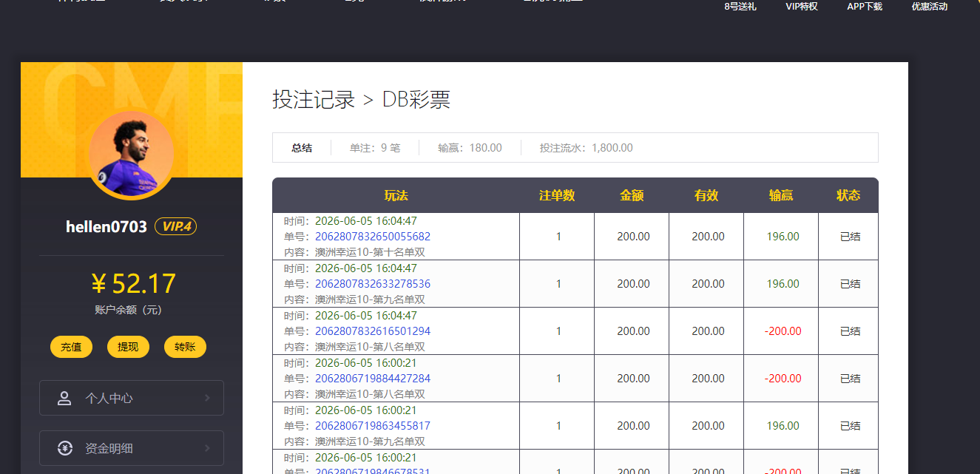Click the 投注流水: 1,800.00 summary value
Image resolution: width=980 pixels, height=474 pixels.
coord(586,148)
